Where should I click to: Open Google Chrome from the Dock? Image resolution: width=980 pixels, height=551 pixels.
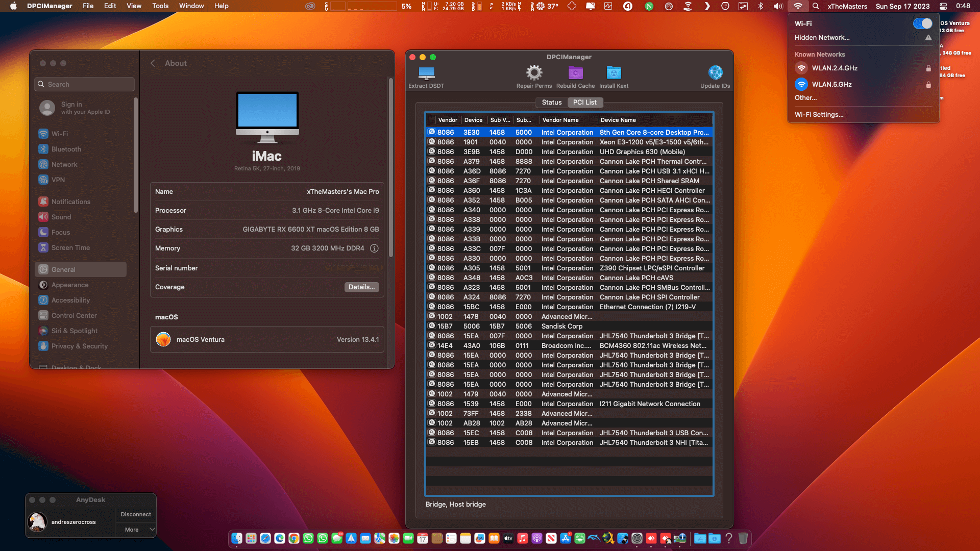click(x=294, y=538)
